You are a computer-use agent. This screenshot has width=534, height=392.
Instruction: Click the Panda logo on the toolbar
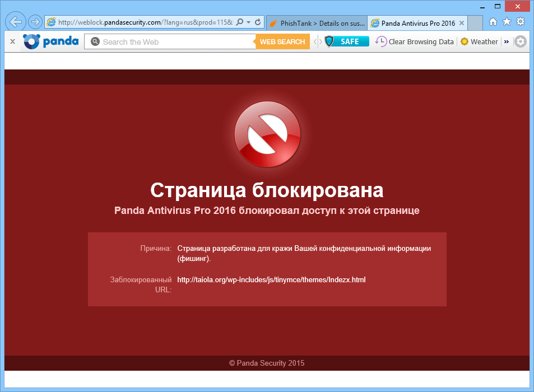coord(49,41)
